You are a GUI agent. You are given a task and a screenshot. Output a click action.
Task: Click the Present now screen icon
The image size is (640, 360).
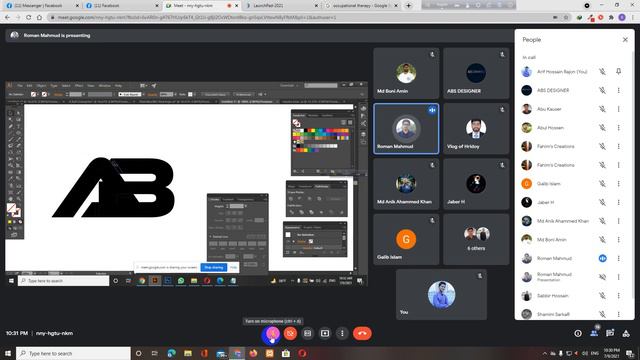tap(325, 333)
